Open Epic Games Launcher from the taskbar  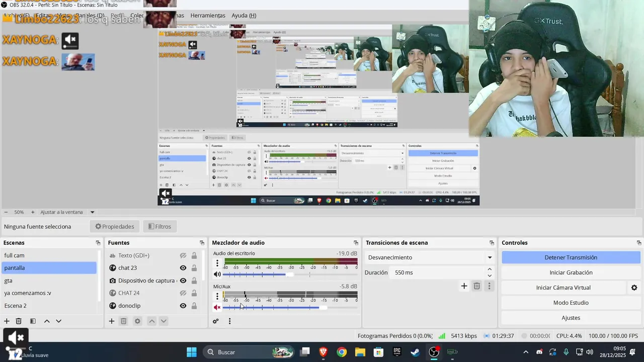pos(397,352)
